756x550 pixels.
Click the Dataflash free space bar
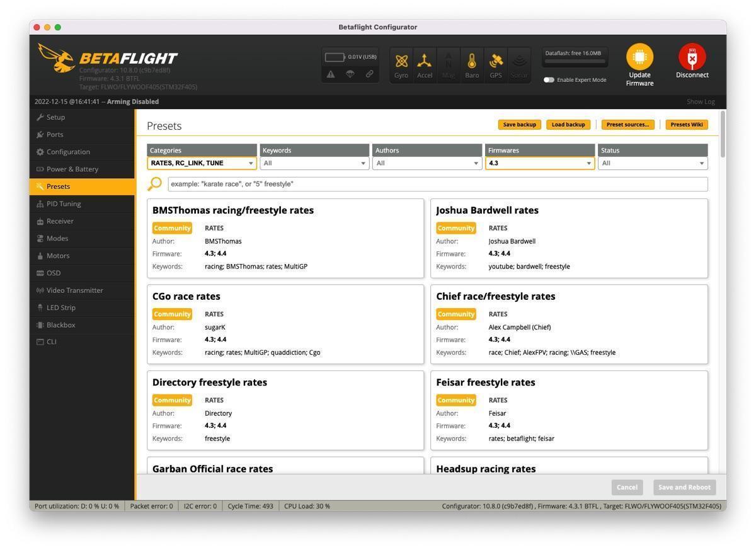pyautogui.click(x=575, y=62)
